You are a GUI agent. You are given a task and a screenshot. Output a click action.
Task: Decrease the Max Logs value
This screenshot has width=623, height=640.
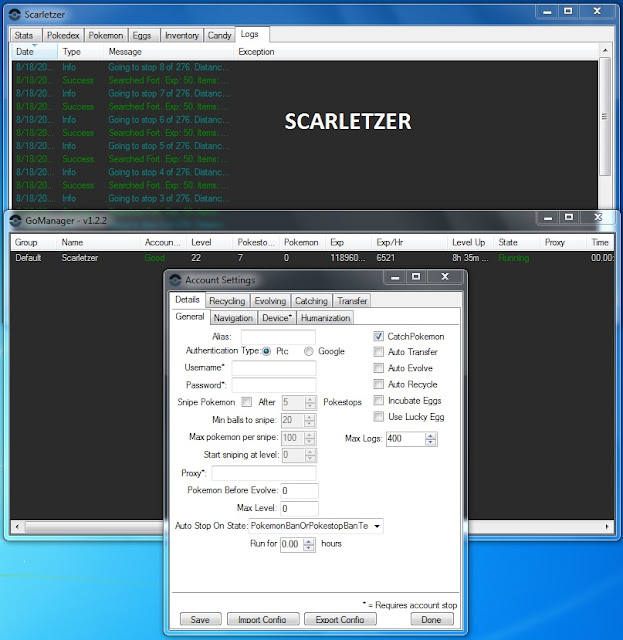tap(430, 442)
